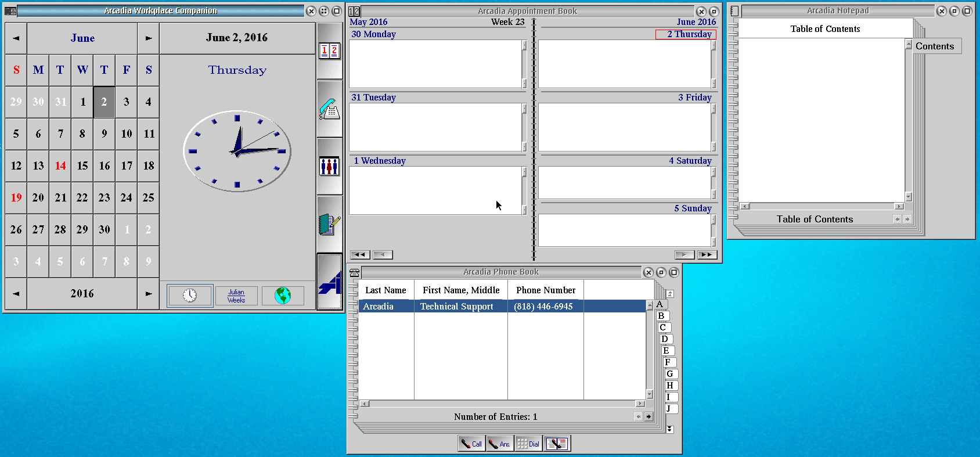
Task: Select the Arcadia Technical Support entry
Action: tap(502, 306)
